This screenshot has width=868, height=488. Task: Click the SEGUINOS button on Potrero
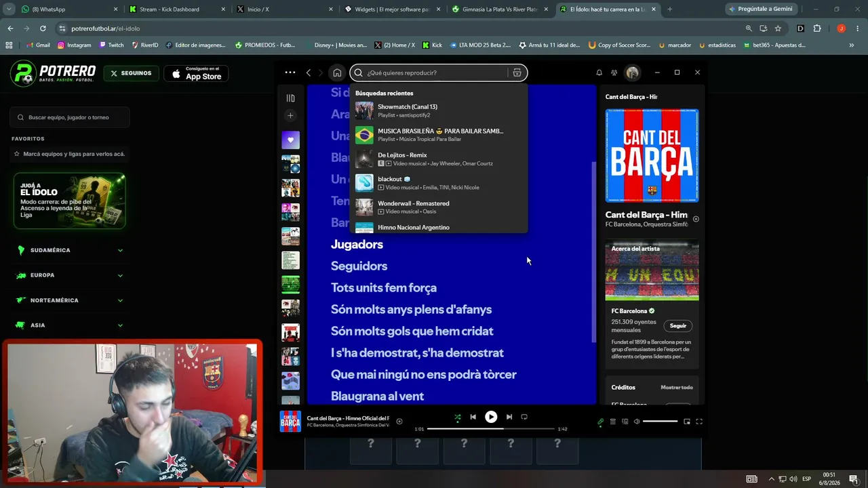(x=132, y=73)
